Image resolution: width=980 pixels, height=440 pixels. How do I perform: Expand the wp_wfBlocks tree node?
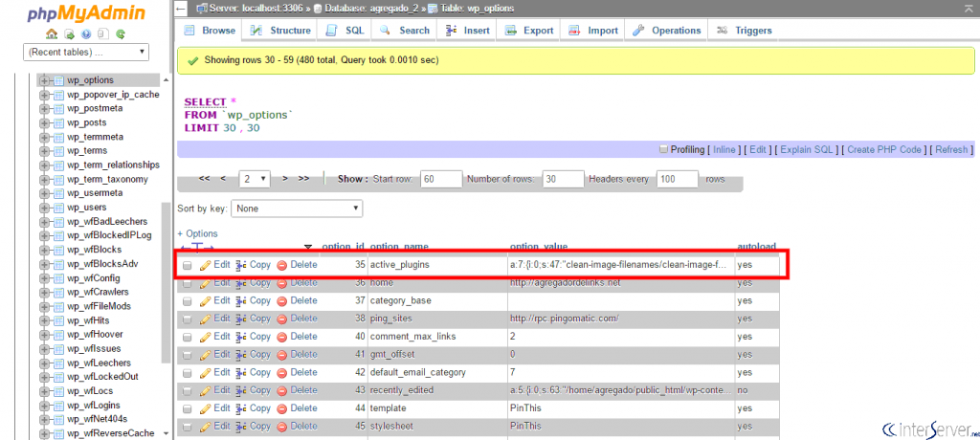pos(44,250)
